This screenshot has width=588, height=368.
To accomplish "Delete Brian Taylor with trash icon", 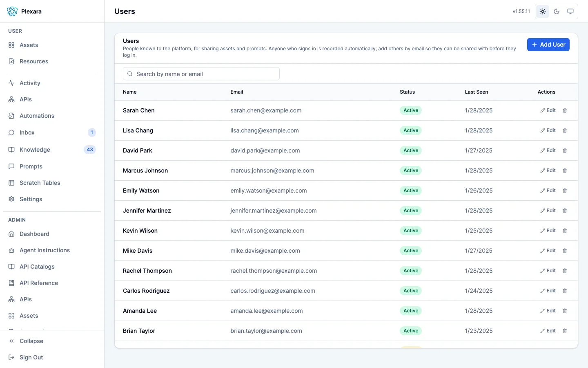I will [x=565, y=331].
